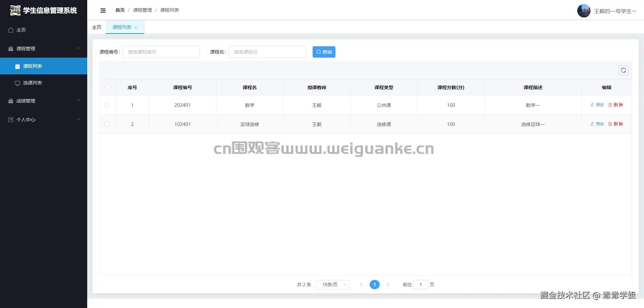This screenshot has width=644, height=308.
Task: Click 修改 for the 数学 course
Action: coord(597,105)
